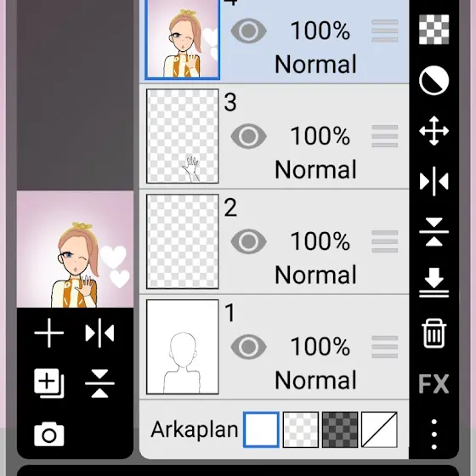Duplicate layer with the copy-plus icon
The image size is (476, 476).
click(49, 383)
